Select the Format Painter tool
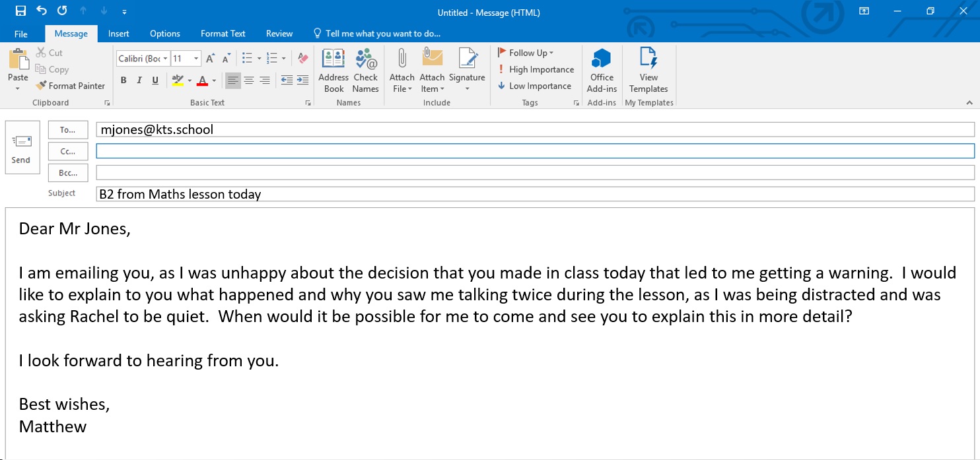 click(x=70, y=86)
